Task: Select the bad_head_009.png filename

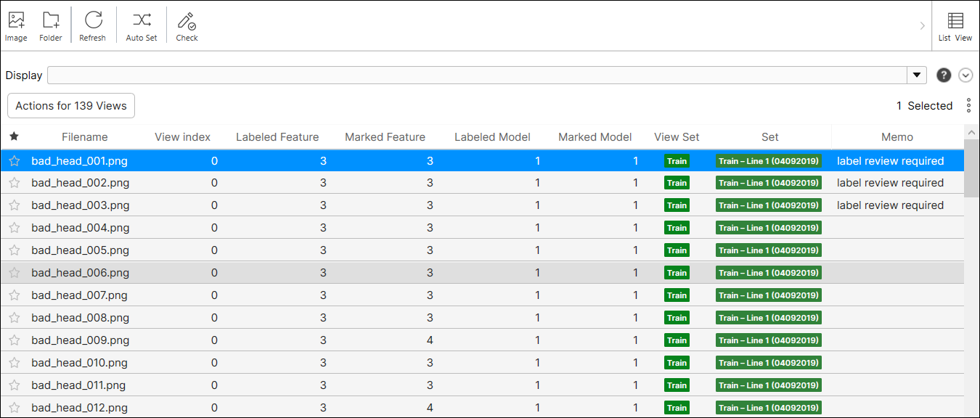Action: [80, 340]
